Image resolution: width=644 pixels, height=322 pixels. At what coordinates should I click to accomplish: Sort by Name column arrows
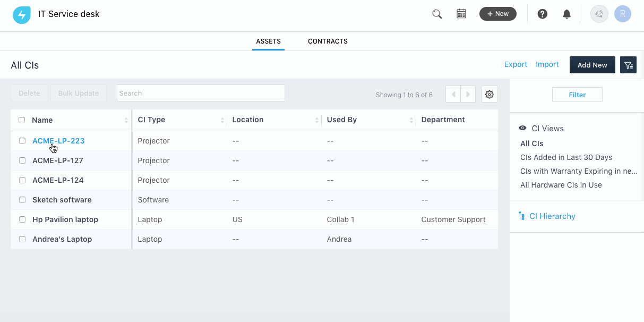click(126, 120)
